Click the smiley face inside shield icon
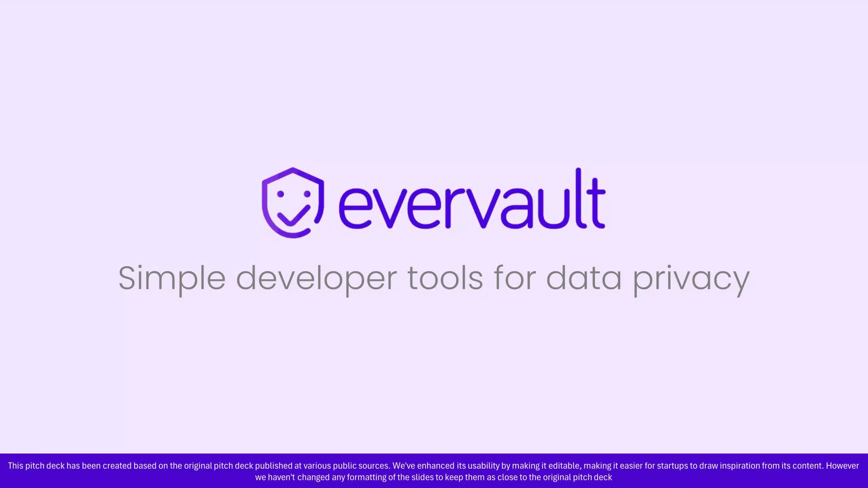The width and height of the screenshot is (868, 488). point(293,202)
